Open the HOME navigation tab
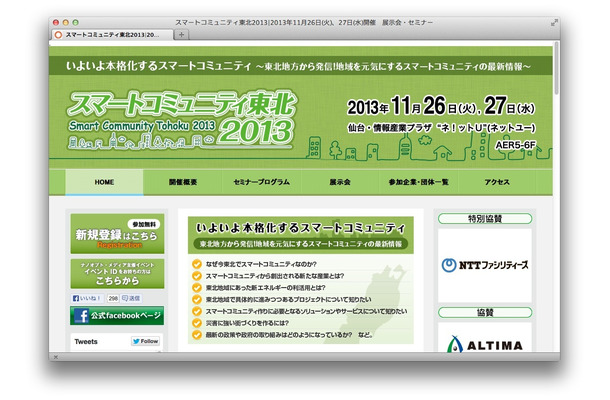 point(104,182)
